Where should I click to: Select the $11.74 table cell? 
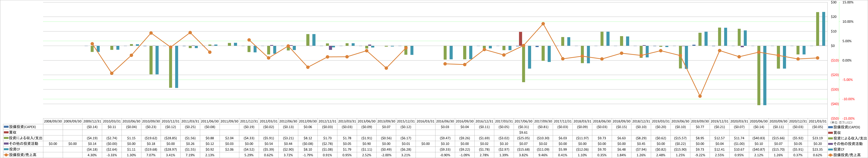[x=739, y=138]
